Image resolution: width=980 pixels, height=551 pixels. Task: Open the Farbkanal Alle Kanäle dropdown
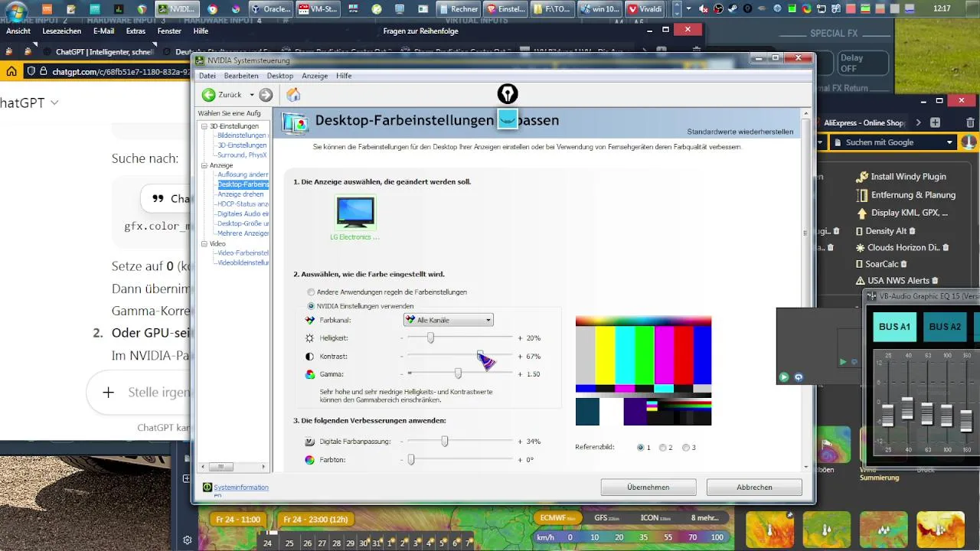click(x=449, y=320)
